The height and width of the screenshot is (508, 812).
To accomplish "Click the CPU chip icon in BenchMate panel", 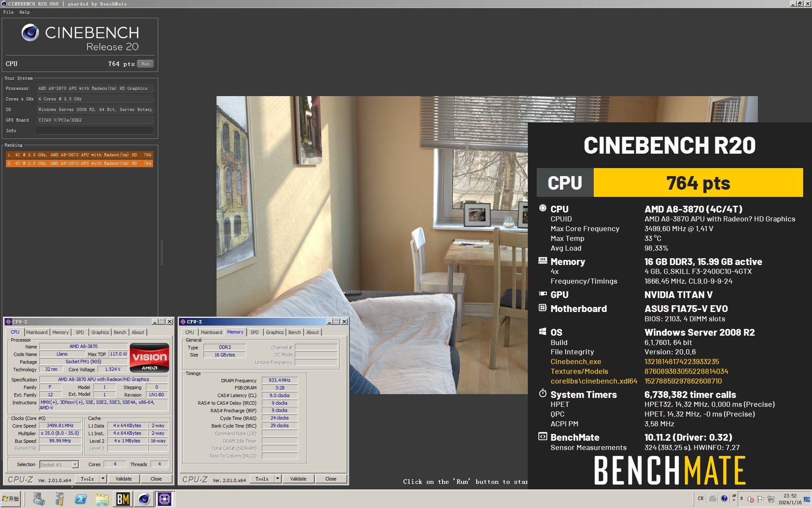I will click(x=543, y=208).
